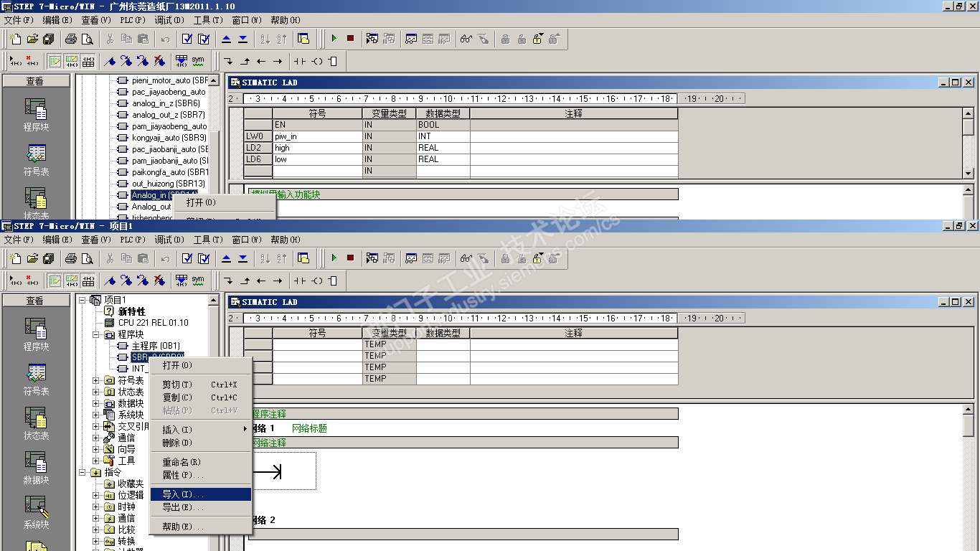Screen dimensions: 980x551
Task: Insert a network via 项目1 window toolbar
Action: (16, 280)
